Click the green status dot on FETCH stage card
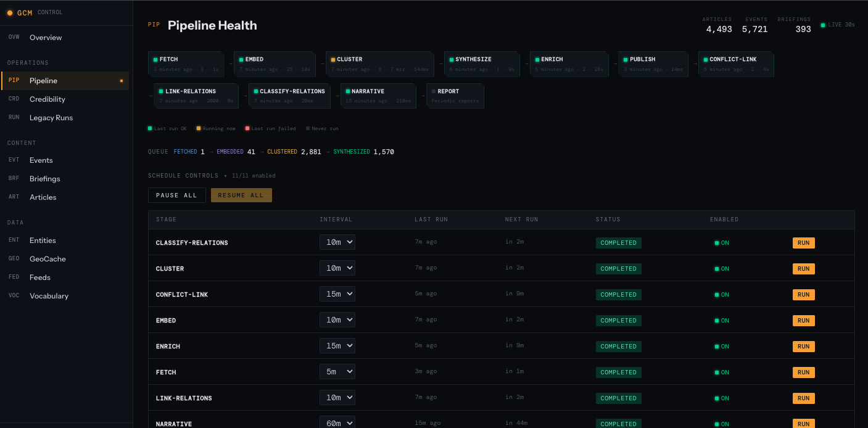This screenshot has height=428, width=868. 155,59
